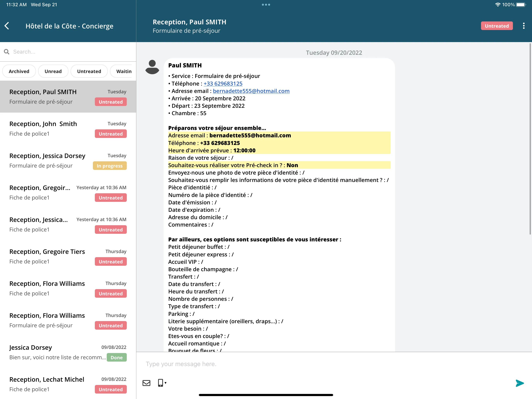532x399 pixels.
Task: Tap the 11:32 AM clock in status bar
Action: [16, 4]
